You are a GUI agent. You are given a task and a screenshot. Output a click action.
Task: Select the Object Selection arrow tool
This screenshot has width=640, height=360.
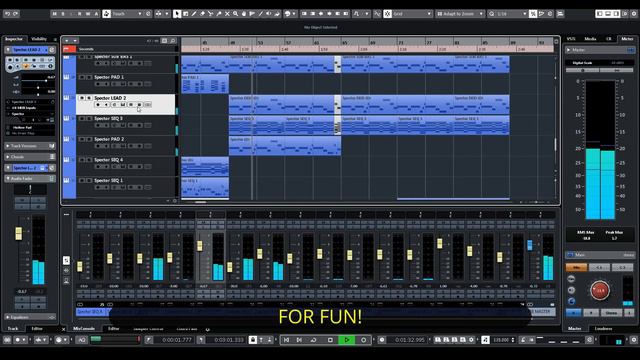pos(177,14)
